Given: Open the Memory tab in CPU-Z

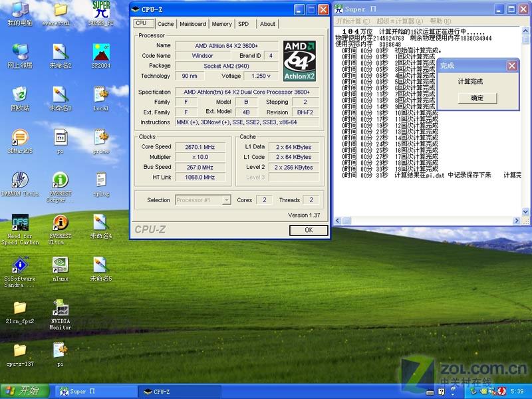Looking at the screenshot, I should [221, 24].
